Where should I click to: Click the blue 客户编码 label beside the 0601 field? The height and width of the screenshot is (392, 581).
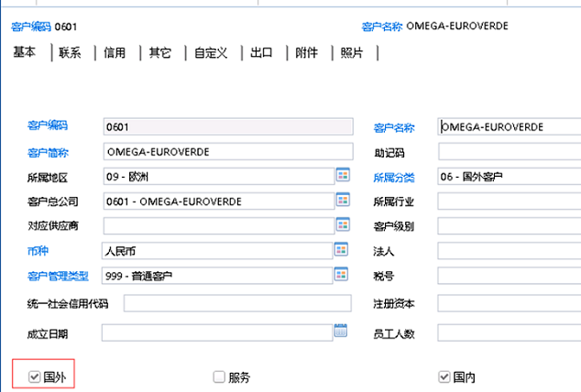pyautogui.click(x=48, y=125)
